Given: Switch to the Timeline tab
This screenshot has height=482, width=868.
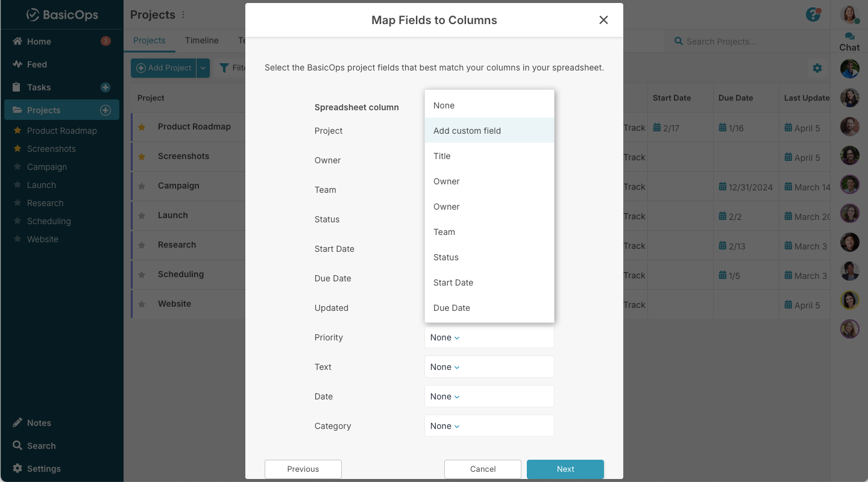Looking at the screenshot, I should point(201,40).
